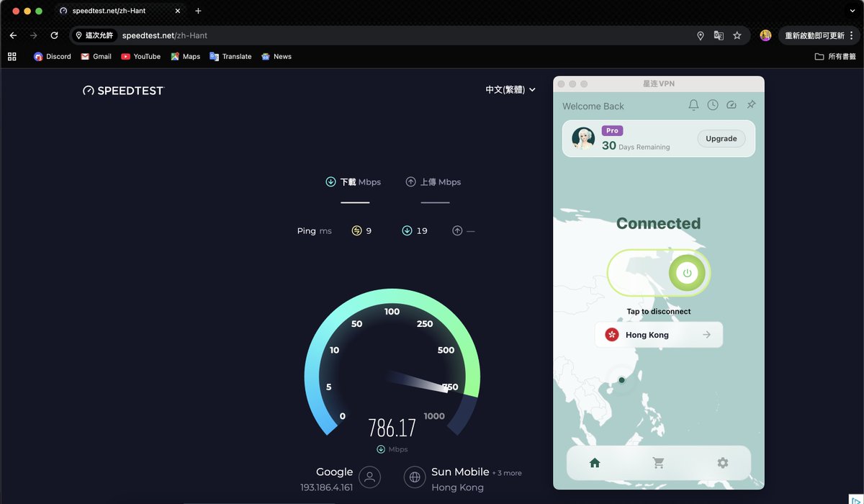This screenshot has width=864, height=504.
Task: Click the browser forward arrow
Action: tap(33, 35)
